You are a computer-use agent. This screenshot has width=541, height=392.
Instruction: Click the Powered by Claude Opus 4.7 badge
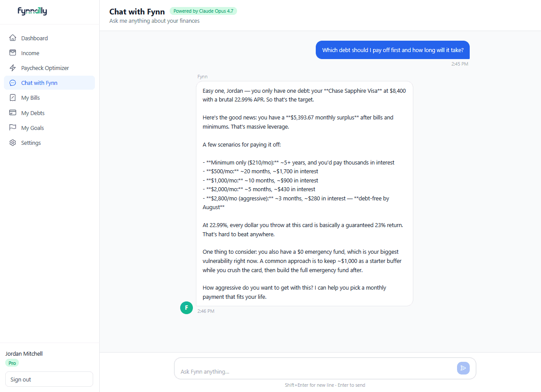point(203,10)
